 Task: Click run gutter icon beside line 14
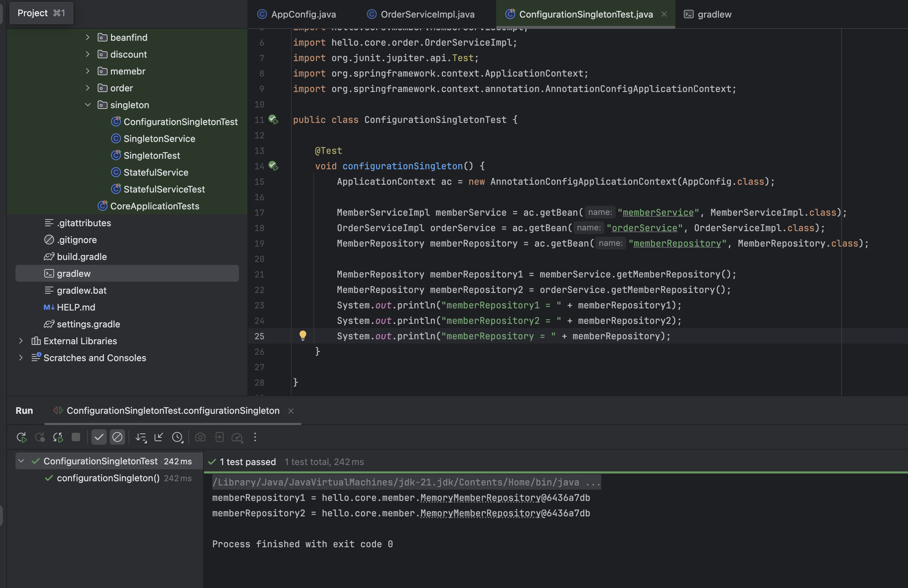click(x=273, y=166)
